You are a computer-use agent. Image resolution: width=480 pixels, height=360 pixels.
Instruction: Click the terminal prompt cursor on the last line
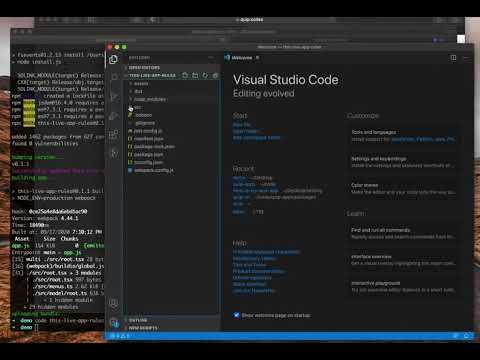coord(37,328)
